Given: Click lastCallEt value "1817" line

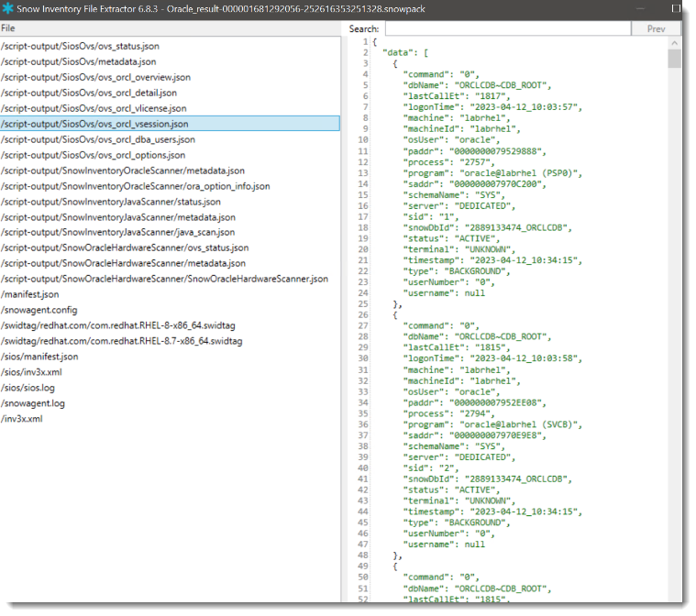Looking at the screenshot, I should (457, 96).
